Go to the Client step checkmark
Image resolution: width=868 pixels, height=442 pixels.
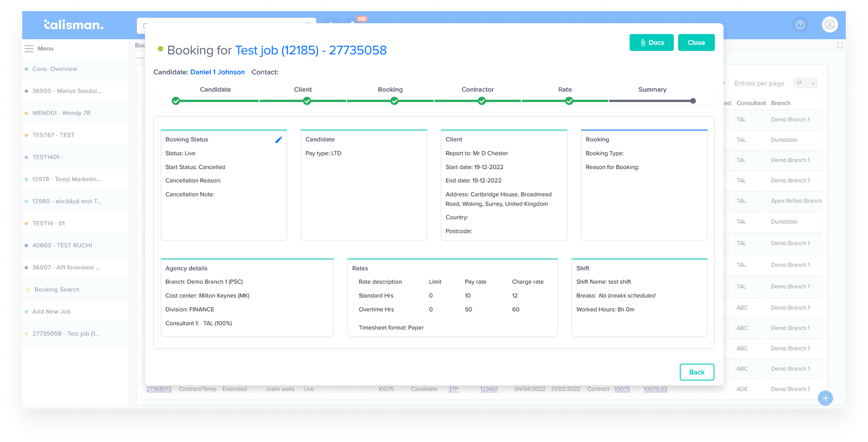(x=307, y=101)
